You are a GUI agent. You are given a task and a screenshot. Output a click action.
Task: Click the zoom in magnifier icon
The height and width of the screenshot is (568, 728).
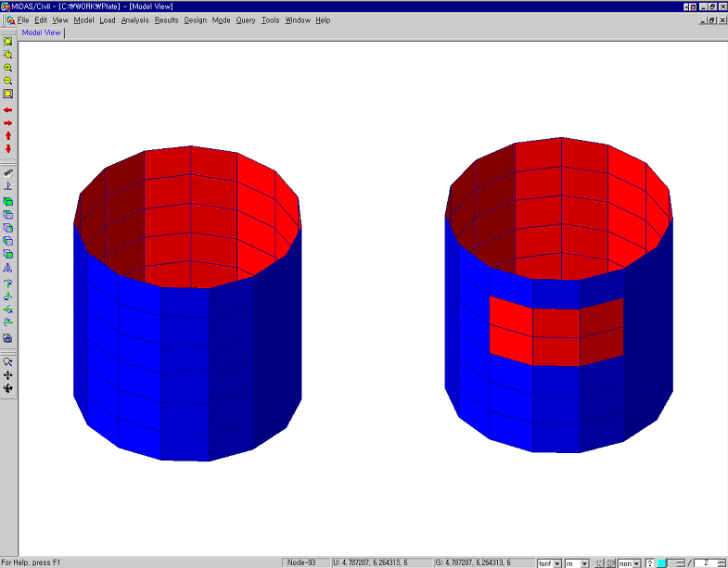[8, 68]
